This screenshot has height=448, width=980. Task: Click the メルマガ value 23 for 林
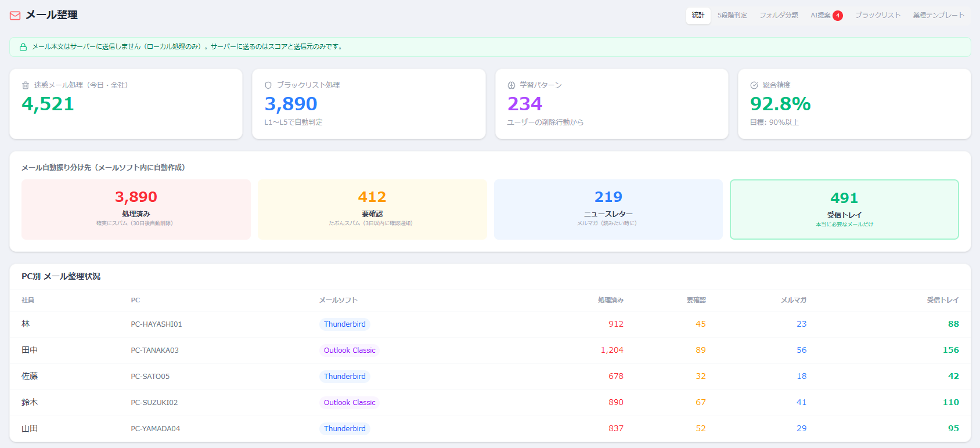pos(802,324)
